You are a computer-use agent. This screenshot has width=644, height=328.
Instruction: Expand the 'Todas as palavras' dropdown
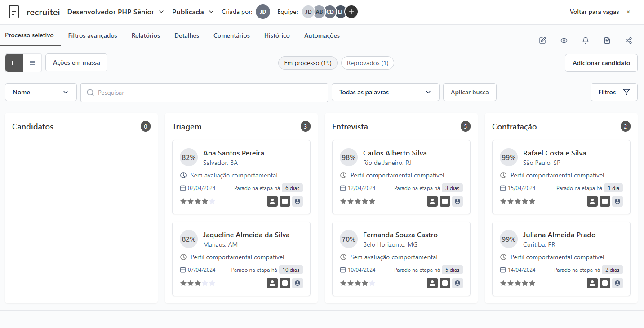(385, 92)
